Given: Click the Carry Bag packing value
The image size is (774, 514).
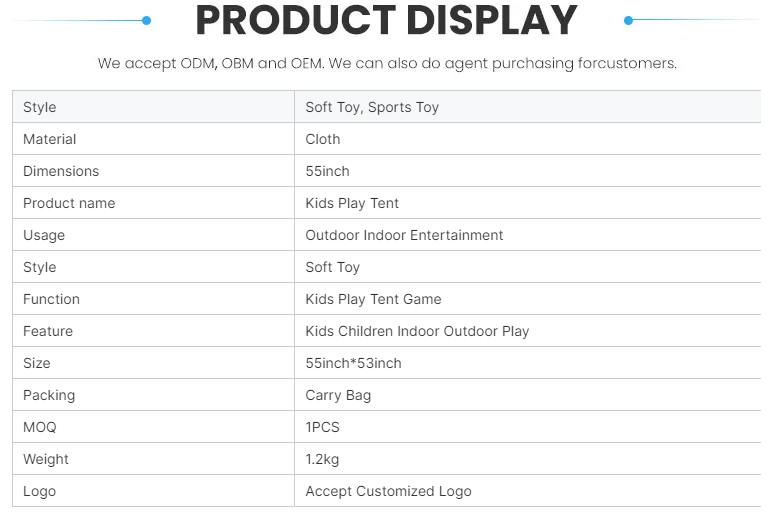Looking at the screenshot, I should 528,395.
